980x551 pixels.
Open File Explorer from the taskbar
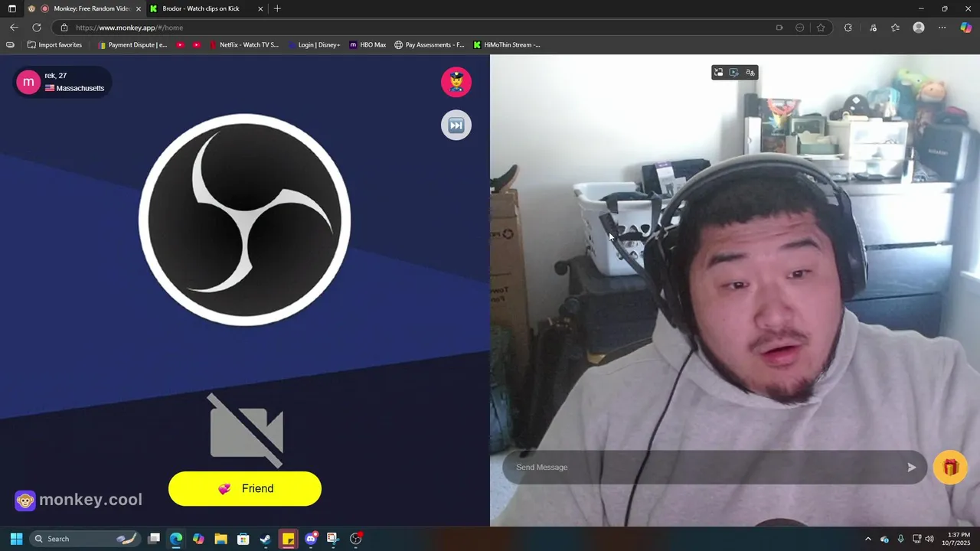[x=220, y=539]
